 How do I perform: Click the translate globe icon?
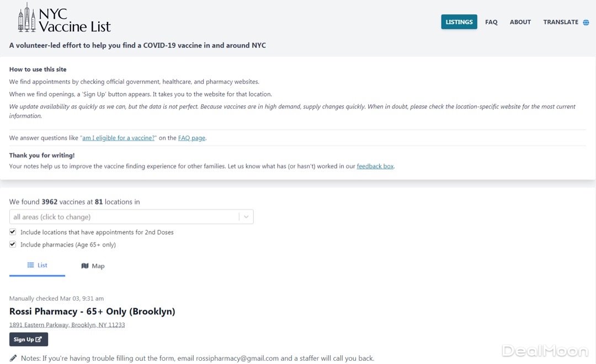pos(586,23)
